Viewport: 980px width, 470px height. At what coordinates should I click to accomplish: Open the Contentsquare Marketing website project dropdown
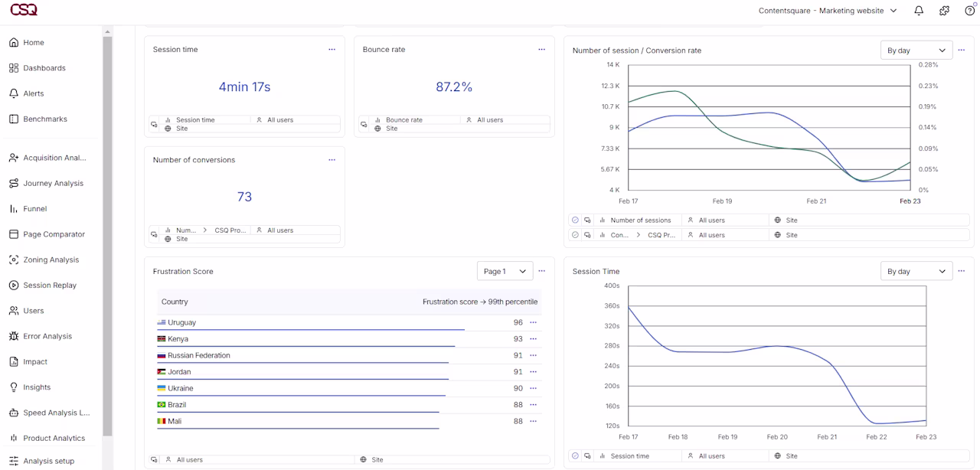827,11
